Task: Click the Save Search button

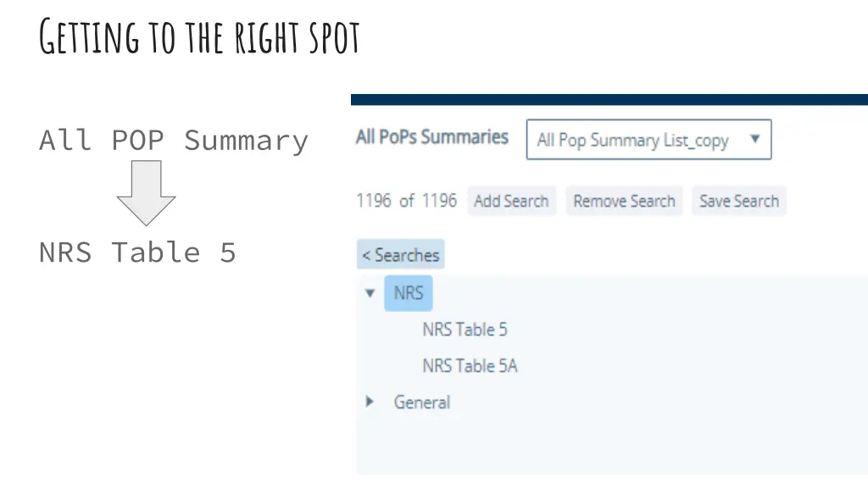Action: (739, 201)
